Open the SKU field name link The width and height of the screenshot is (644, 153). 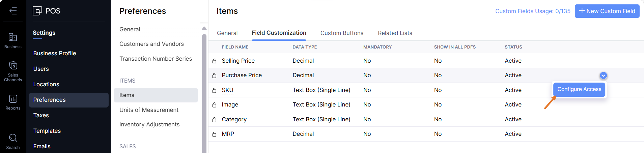(227, 90)
